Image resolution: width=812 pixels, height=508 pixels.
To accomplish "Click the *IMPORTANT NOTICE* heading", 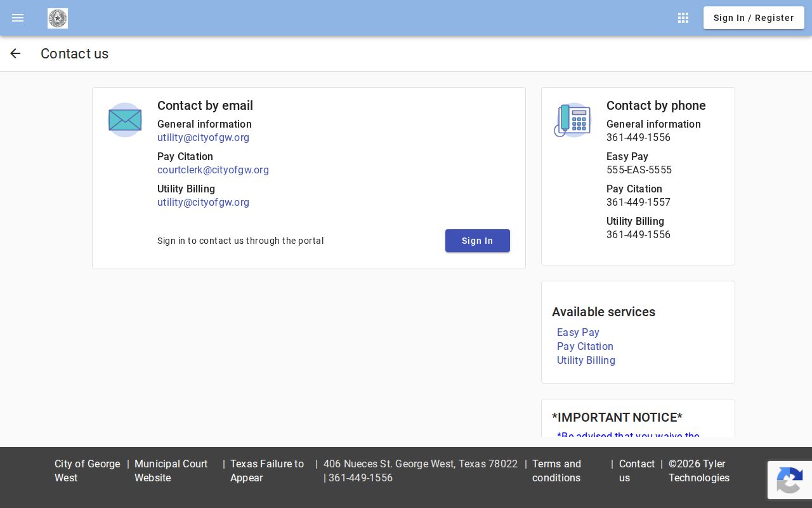I will point(617,417).
